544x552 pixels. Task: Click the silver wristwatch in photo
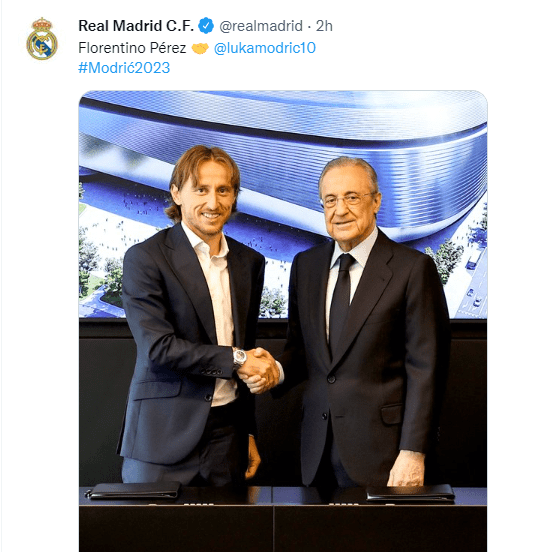pos(239,357)
